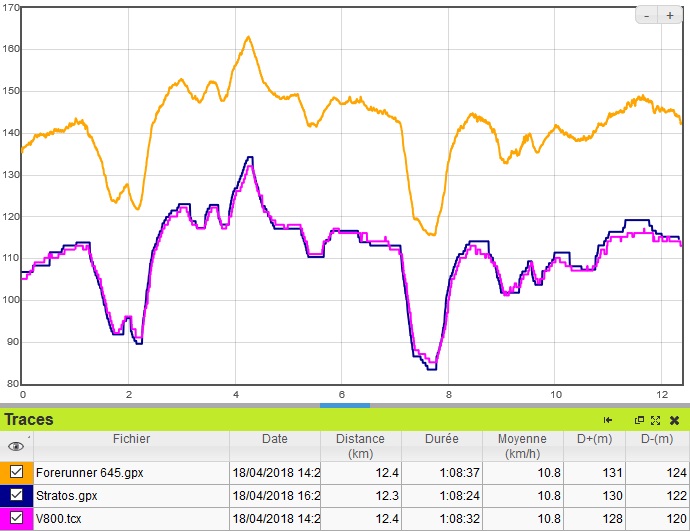Click the D+(m) column header
Viewport: 690px width, 531px height.
594,439
